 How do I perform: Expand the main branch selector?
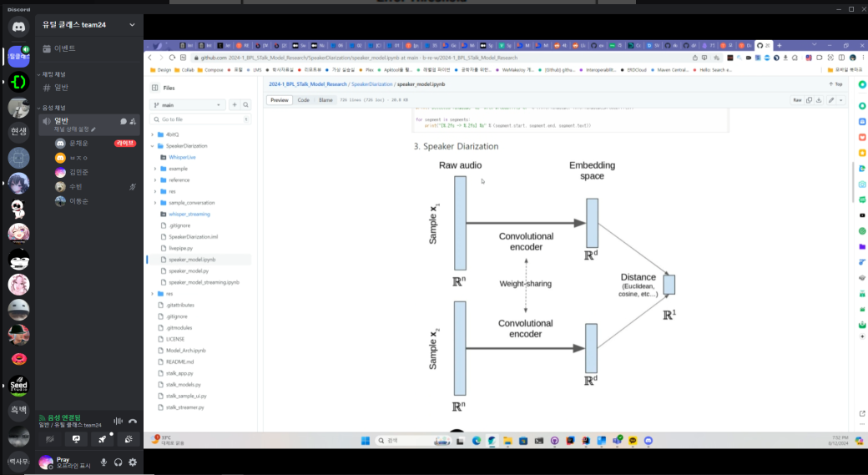click(188, 105)
